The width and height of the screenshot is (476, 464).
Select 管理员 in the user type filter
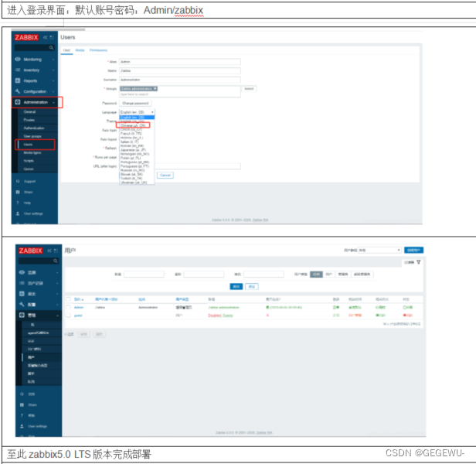pos(343,274)
